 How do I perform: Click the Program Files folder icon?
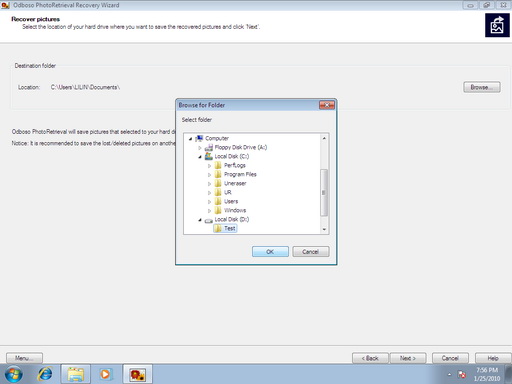218,174
